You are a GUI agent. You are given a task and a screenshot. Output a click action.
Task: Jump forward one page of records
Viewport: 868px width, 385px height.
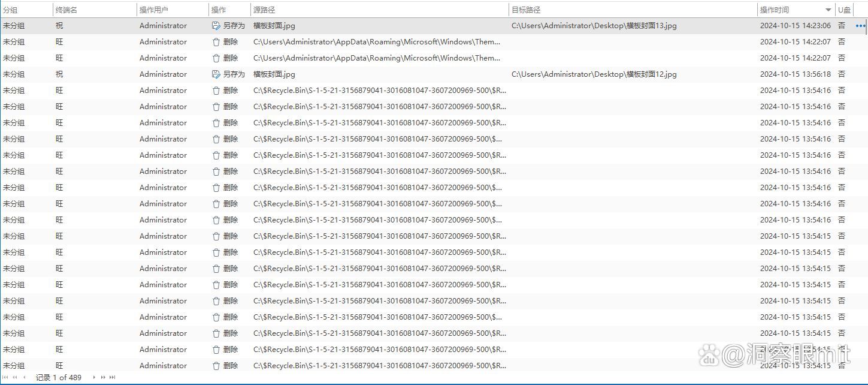tap(103, 377)
